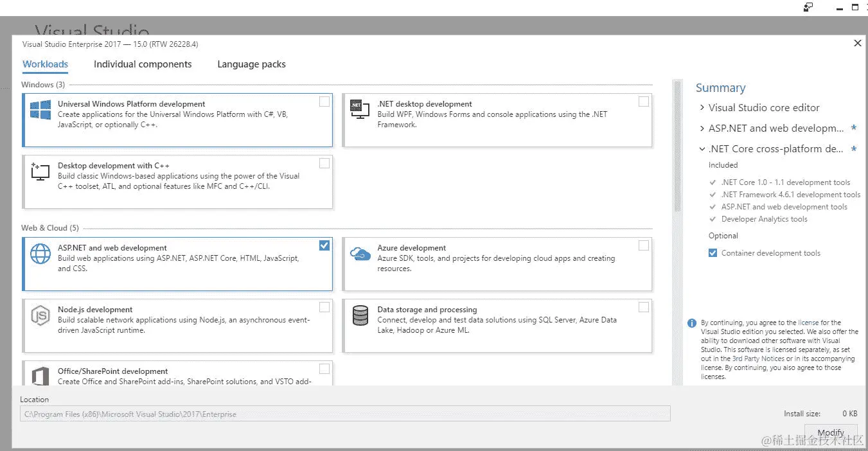Select the Azure development card title
The image size is (868, 451).
(x=411, y=248)
